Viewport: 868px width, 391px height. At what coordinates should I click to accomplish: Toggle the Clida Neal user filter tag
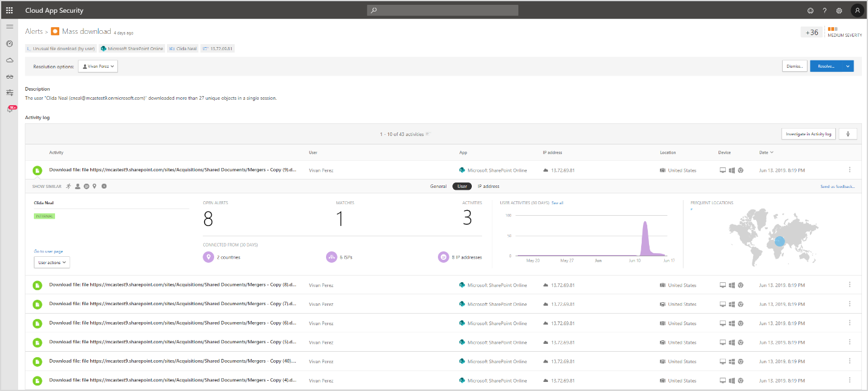(x=182, y=48)
